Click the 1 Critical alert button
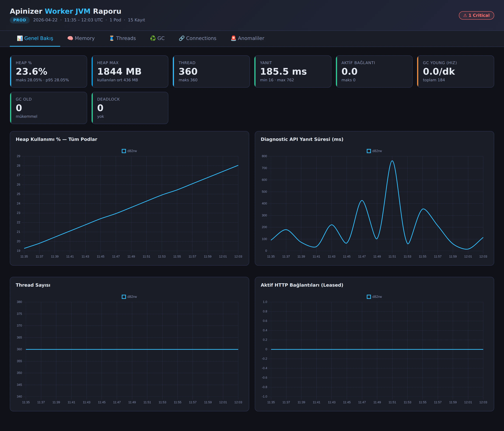This screenshot has width=504, height=431. click(x=476, y=15)
